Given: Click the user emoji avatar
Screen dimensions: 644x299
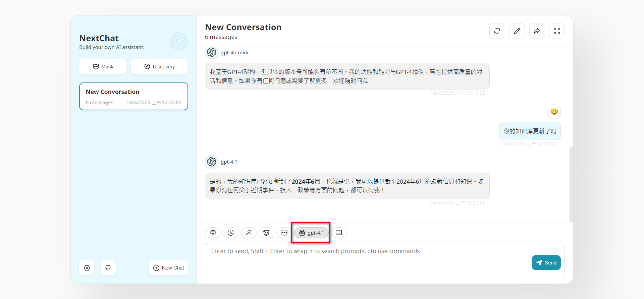Looking at the screenshot, I should (x=554, y=111).
